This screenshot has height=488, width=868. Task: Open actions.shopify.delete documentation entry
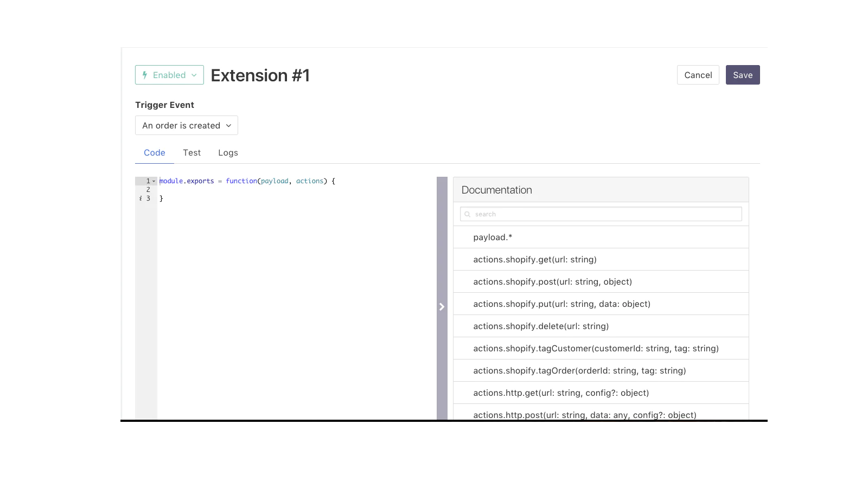pos(601,326)
